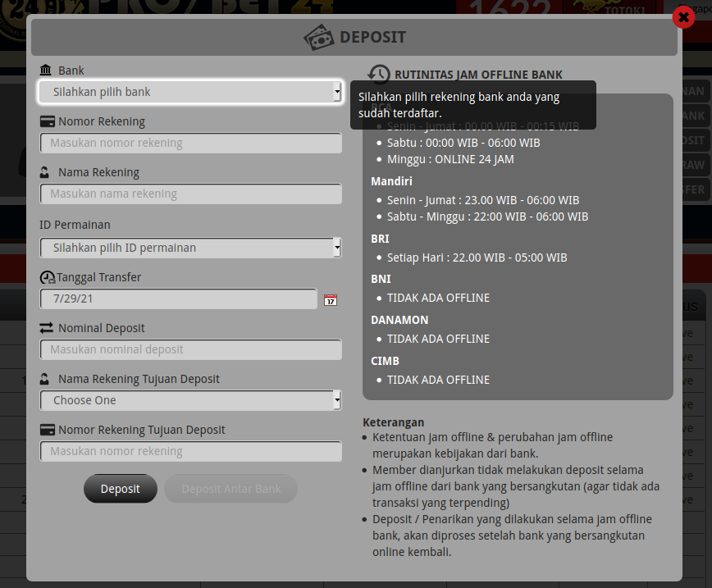Click card icon beside Nomor Rekening Tujuan Deposit
712x588 pixels.
pos(47,430)
